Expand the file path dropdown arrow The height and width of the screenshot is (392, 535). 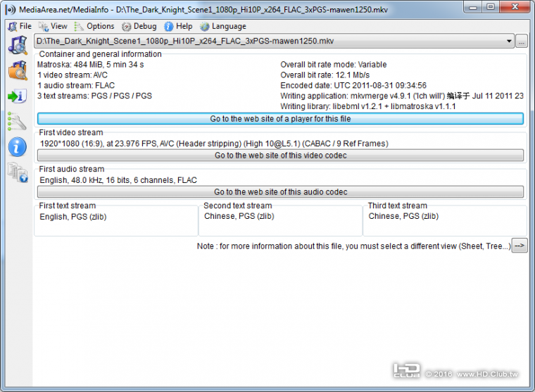click(509, 42)
